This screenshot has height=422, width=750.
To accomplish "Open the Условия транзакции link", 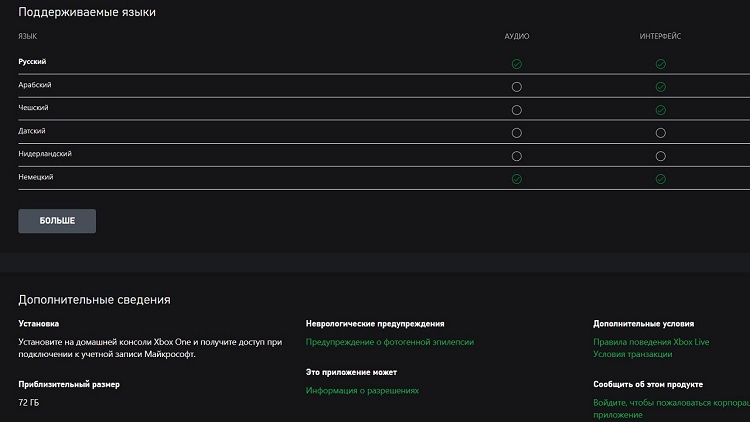I will click(633, 354).
